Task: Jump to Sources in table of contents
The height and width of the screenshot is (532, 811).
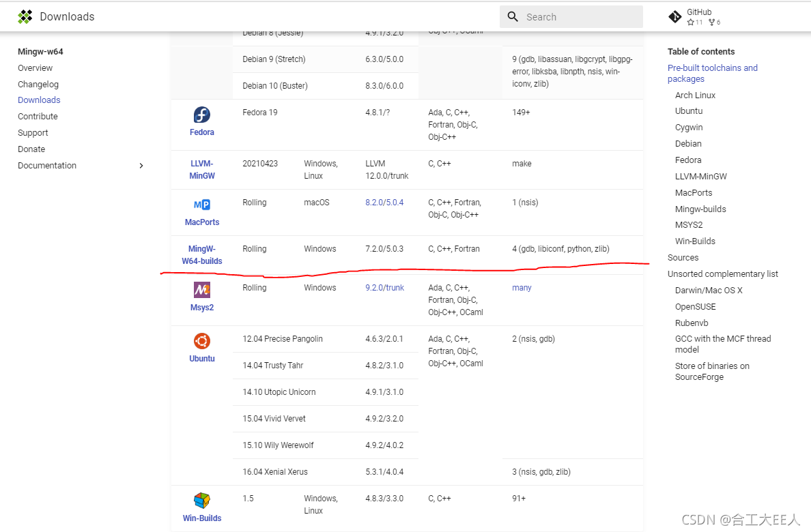Action: pos(683,257)
